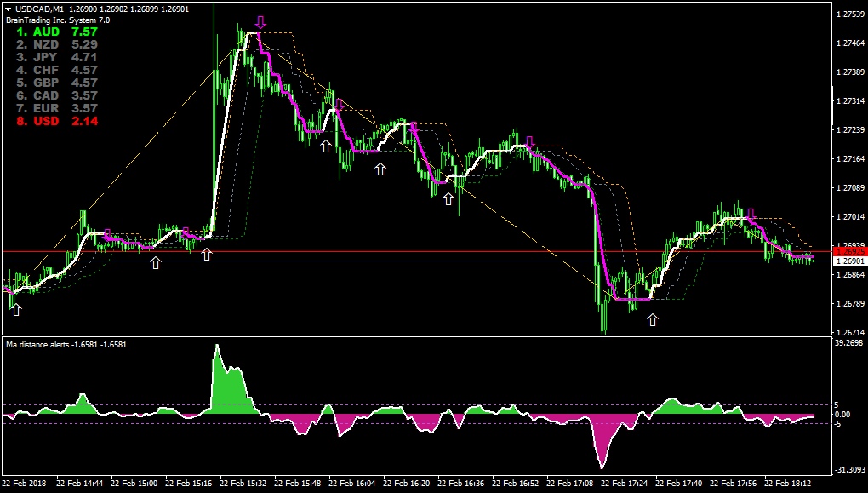The image size is (868, 493).
Task: Click the magenta down arrow left of the 1.27164 label
Action: click(x=529, y=142)
